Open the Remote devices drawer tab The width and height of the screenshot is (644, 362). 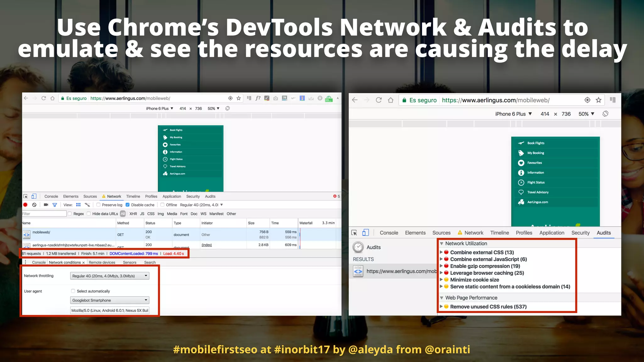tap(102, 262)
